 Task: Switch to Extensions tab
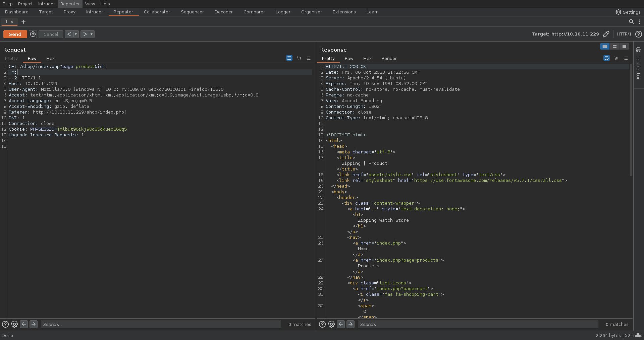pos(344,12)
